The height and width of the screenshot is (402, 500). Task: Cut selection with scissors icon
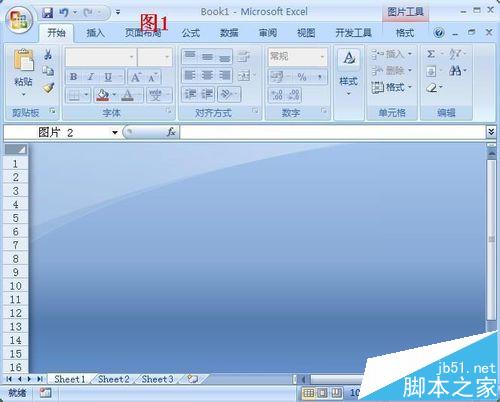(48, 54)
